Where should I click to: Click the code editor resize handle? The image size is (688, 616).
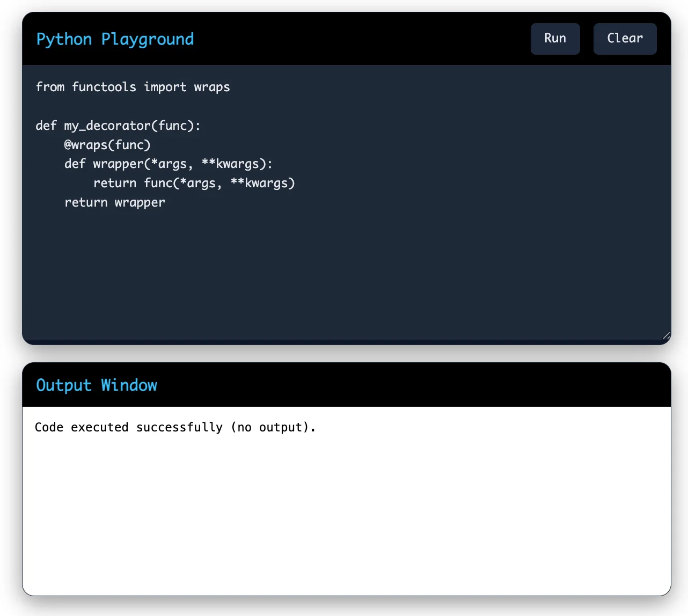tap(666, 335)
